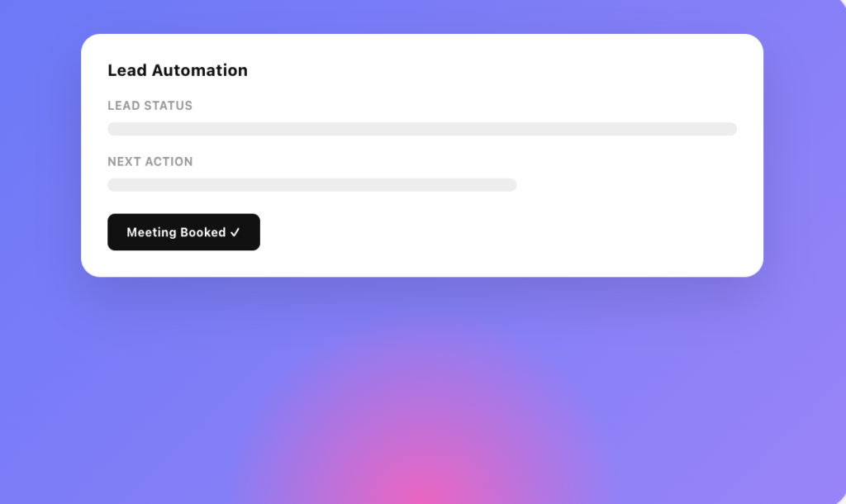
Task: Click the word "Meeting" on the black button
Action: tap(151, 232)
